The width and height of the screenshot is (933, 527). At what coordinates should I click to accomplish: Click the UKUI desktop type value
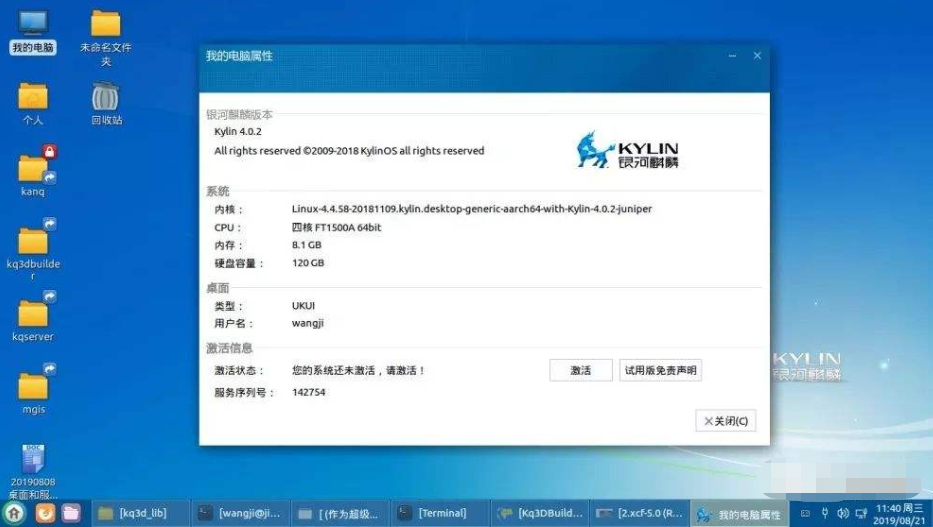pyautogui.click(x=303, y=305)
